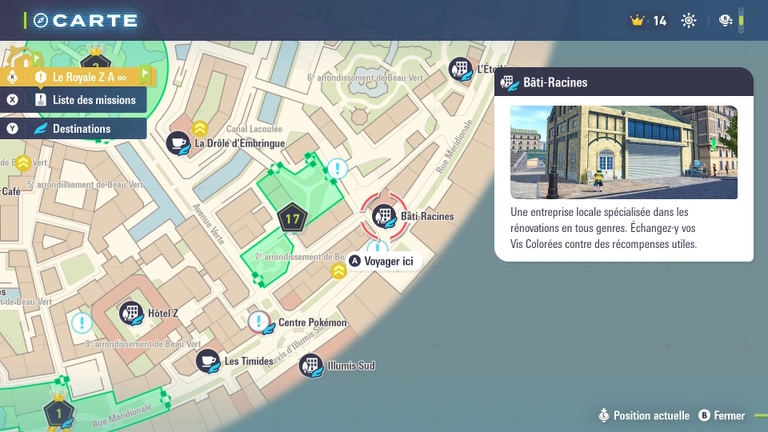Click the sun time-of-day icon
Image resolution: width=768 pixels, height=432 pixels.
[x=689, y=20]
